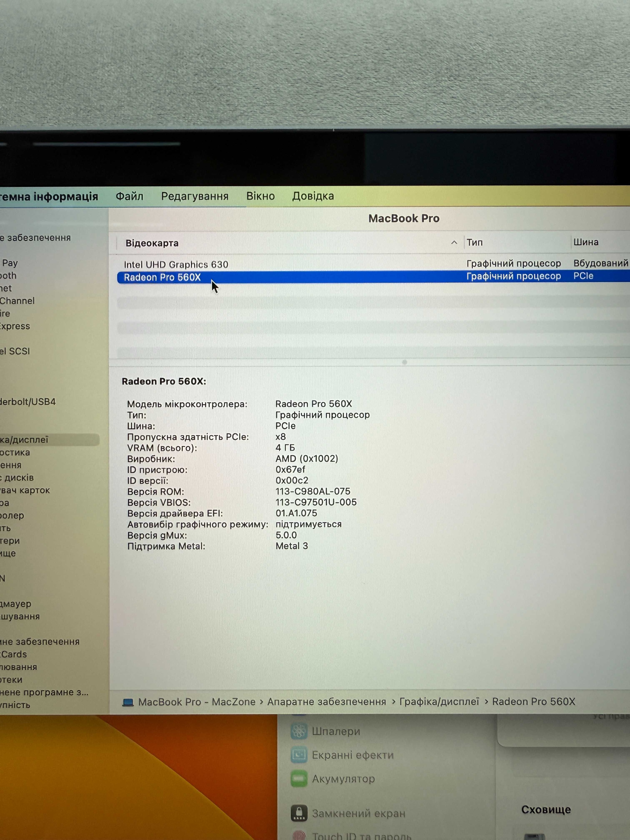Click Апаратне забезпечення in the path bar

[327, 702]
